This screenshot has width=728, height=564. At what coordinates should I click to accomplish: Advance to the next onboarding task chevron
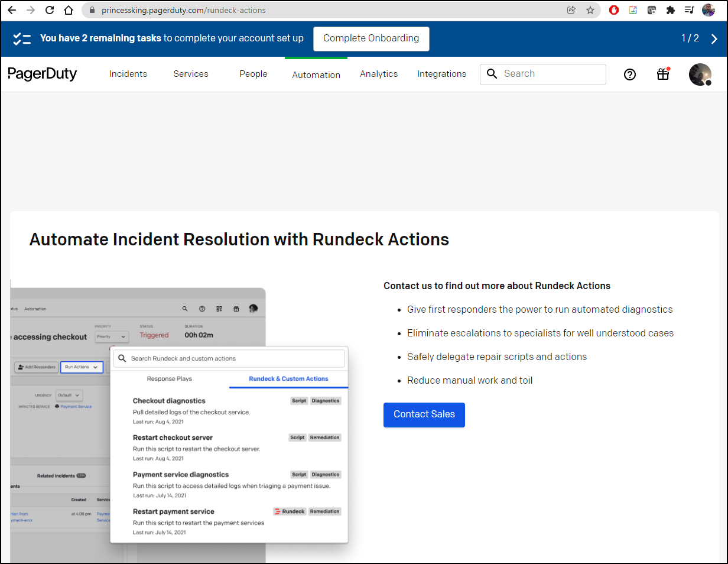[x=714, y=38]
